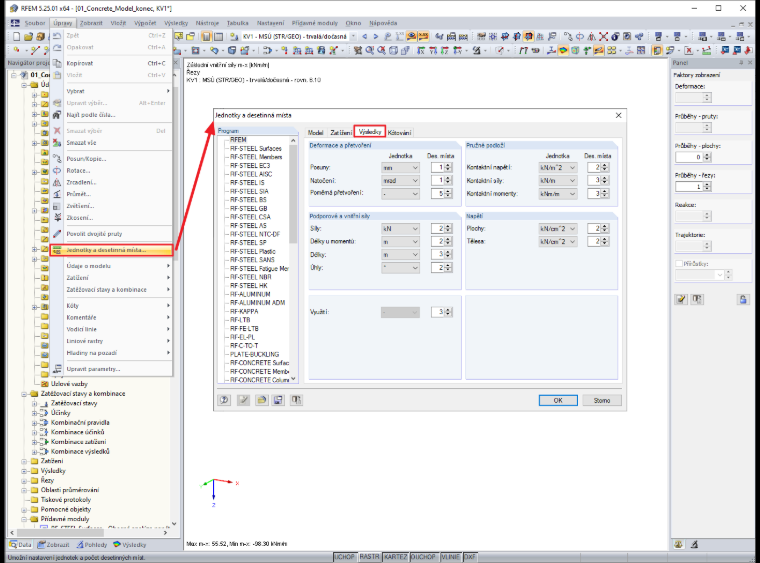760x563 pixels.
Task: Go to previous load case arrow
Action: (364, 36)
